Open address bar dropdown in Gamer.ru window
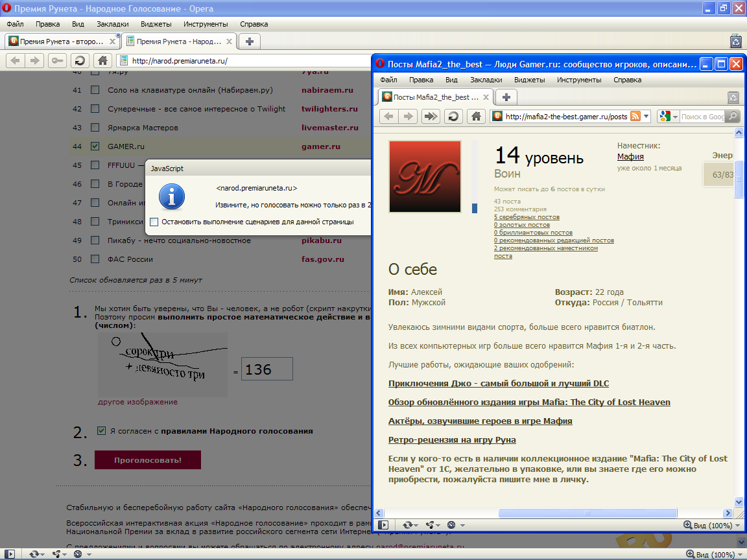This screenshot has width=747, height=560. click(x=646, y=116)
